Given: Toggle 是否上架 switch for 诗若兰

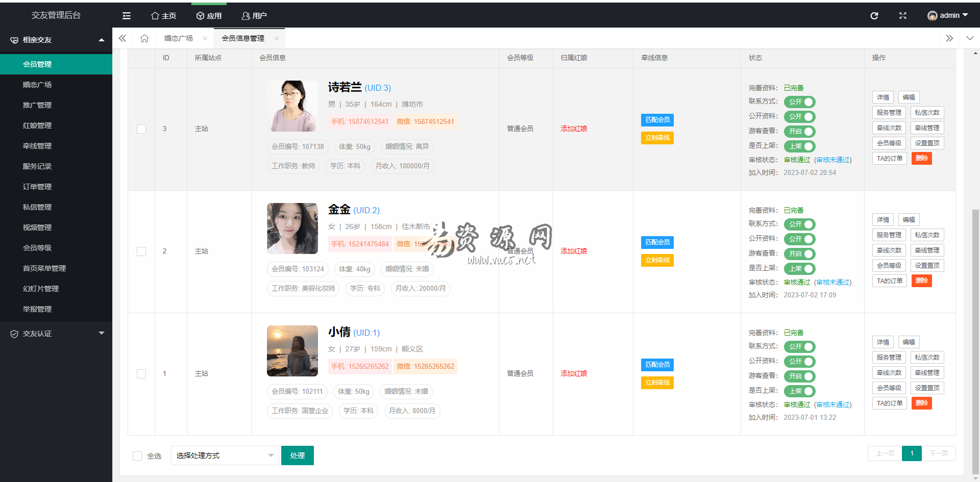Looking at the screenshot, I should 799,146.
